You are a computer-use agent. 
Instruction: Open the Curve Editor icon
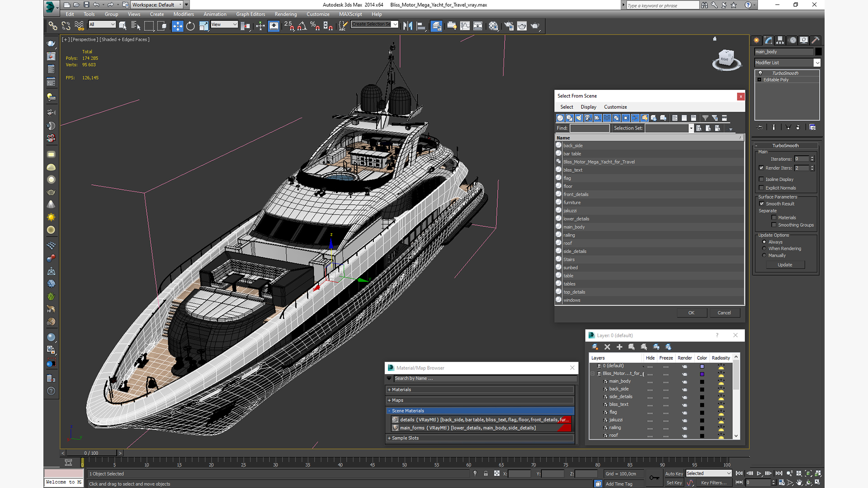(x=465, y=26)
